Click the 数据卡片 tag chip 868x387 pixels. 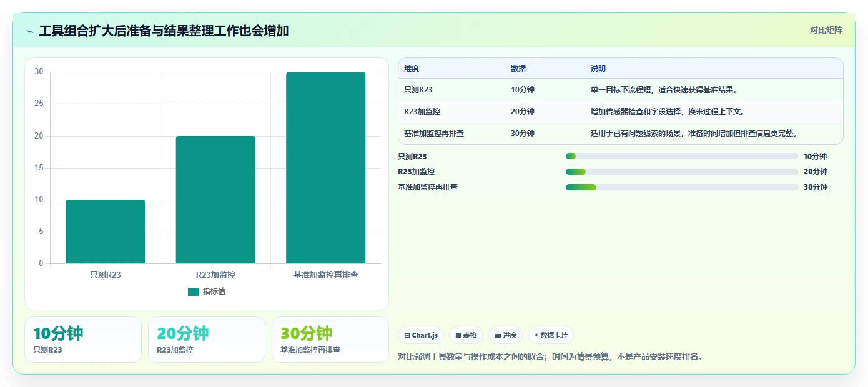tap(551, 335)
